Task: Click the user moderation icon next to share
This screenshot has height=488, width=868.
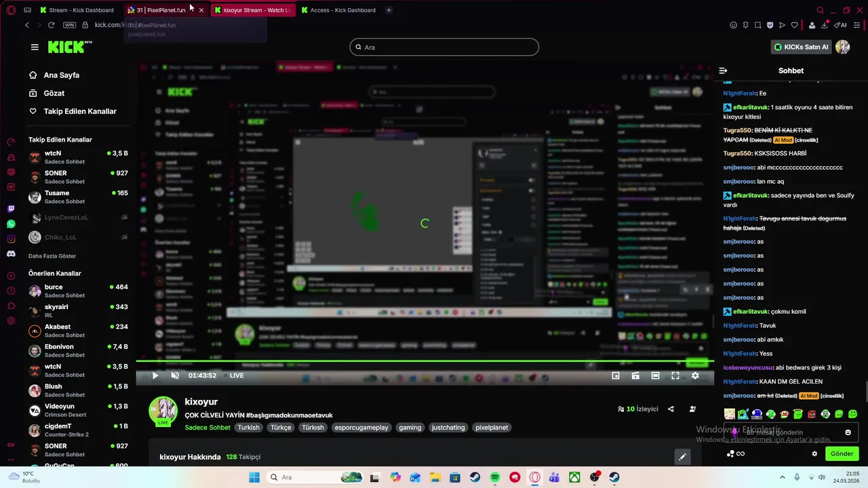Action: click(692, 409)
